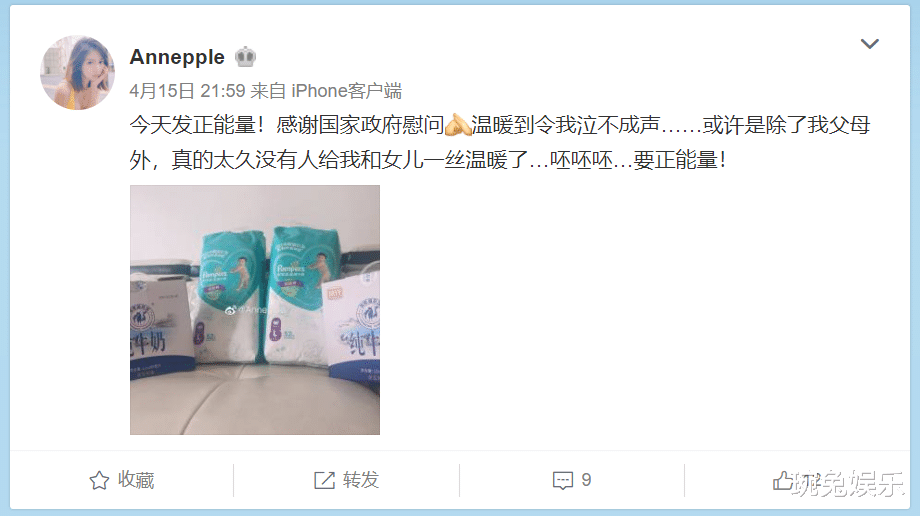Click the star favorite icon
The image size is (920, 516).
pos(99,480)
